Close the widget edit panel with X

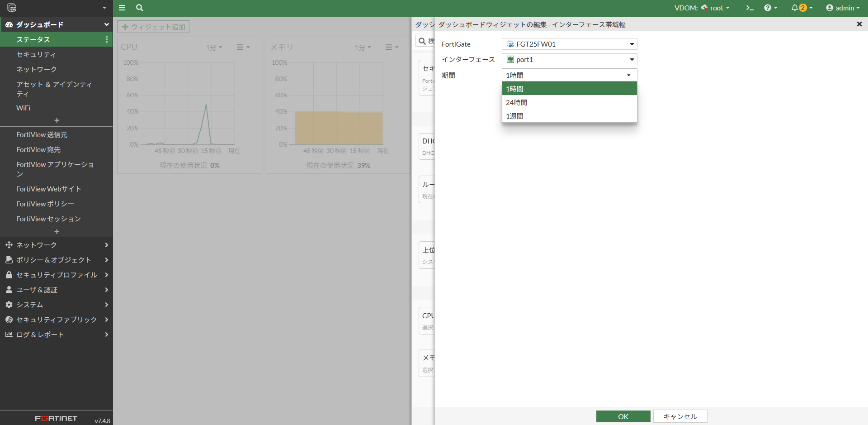tap(859, 24)
